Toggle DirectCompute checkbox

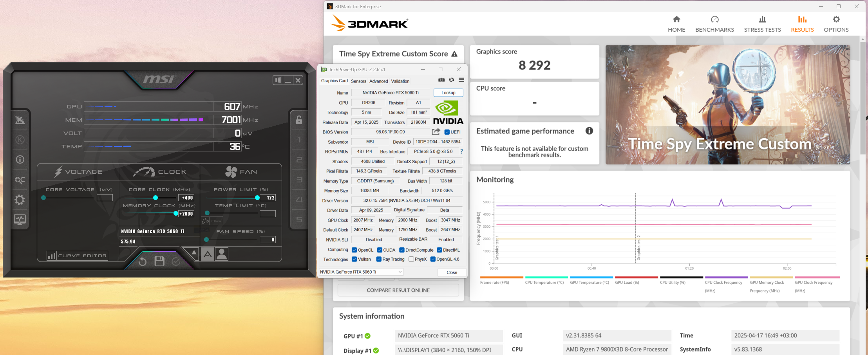coord(402,250)
